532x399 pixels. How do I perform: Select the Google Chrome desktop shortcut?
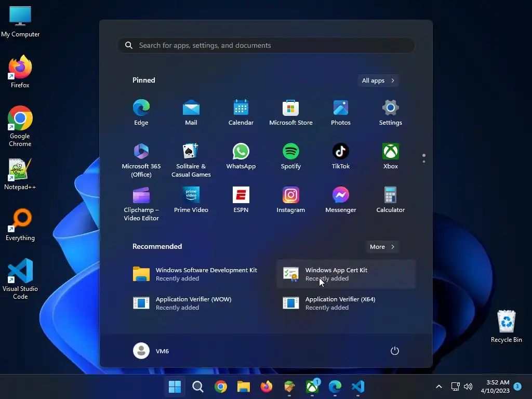pos(20,126)
